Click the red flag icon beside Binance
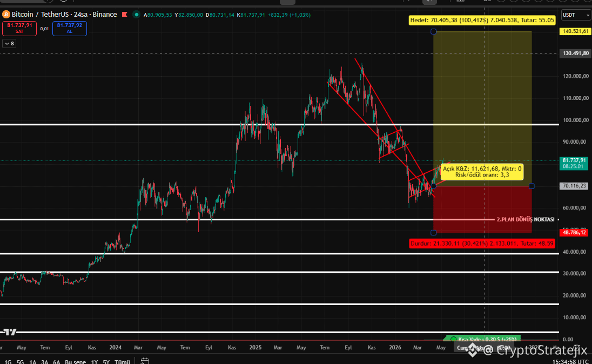Viewport: 592px width, 364px height. (125, 15)
